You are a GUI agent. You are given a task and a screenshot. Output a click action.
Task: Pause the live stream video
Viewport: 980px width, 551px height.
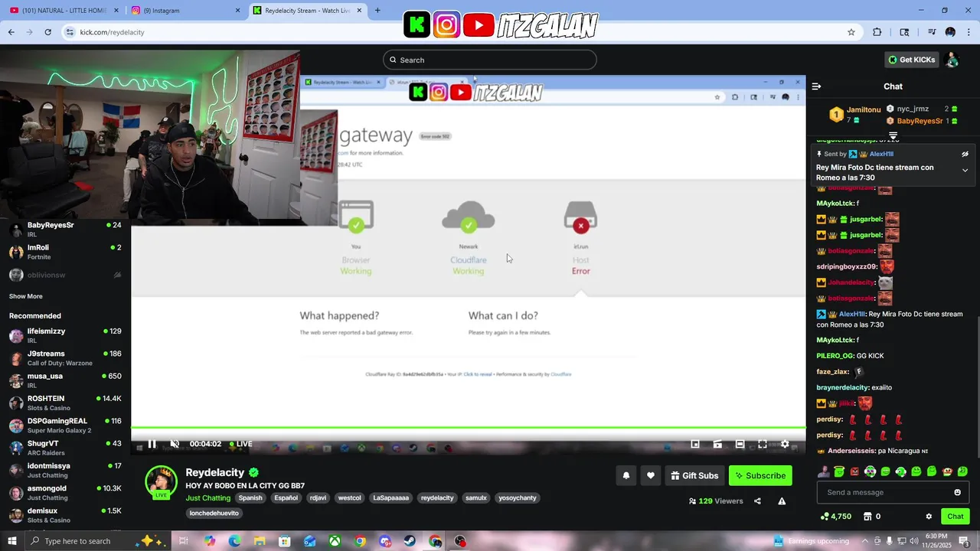pos(152,444)
